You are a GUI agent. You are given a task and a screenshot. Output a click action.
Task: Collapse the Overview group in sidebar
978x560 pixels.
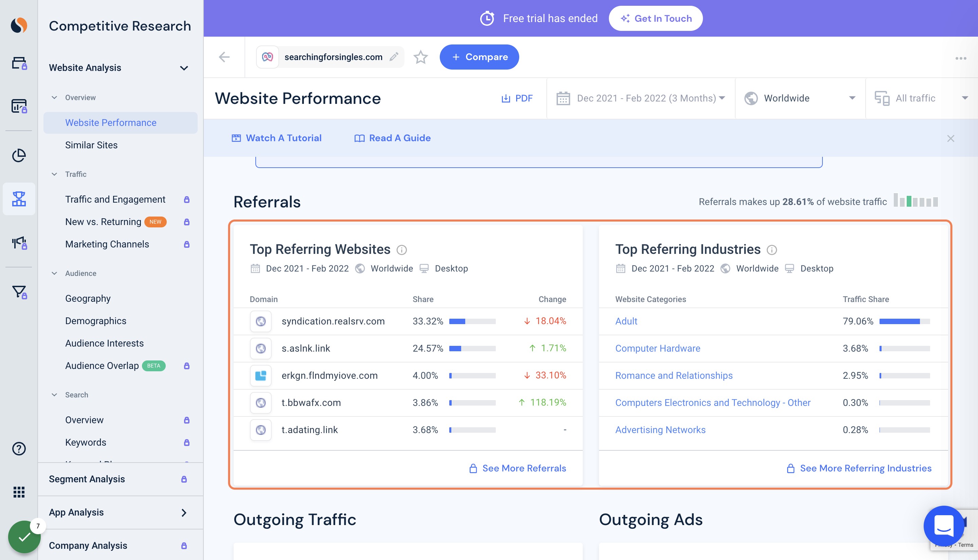[x=54, y=98]
